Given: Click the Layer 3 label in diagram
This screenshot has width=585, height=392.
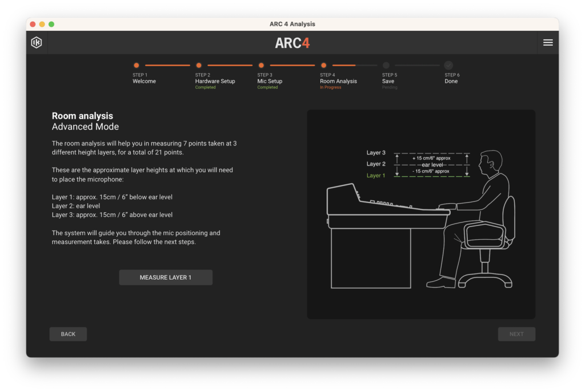Looking at the screenshot, I should [376, 153].
